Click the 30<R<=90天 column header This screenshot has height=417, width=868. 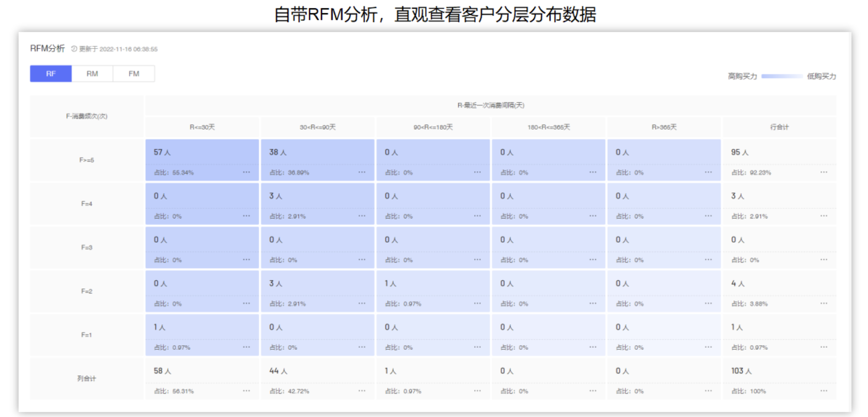[318, 127]
